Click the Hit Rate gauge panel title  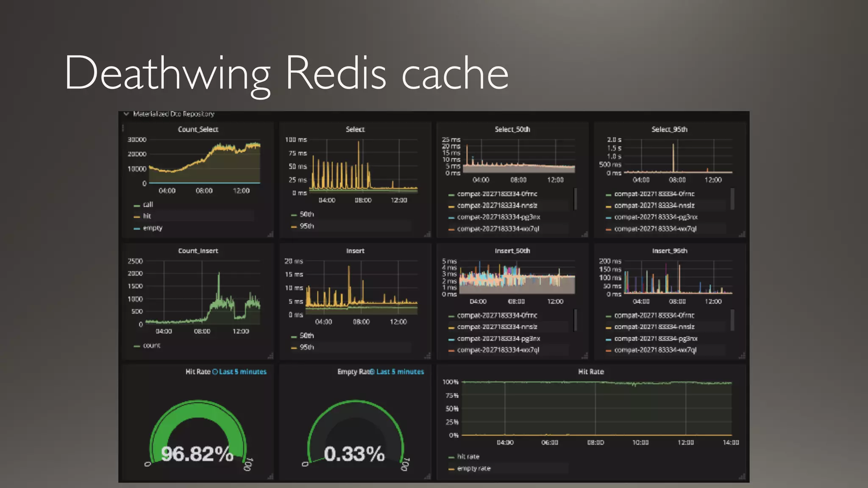pyautogui.click(x=198, y=372)
